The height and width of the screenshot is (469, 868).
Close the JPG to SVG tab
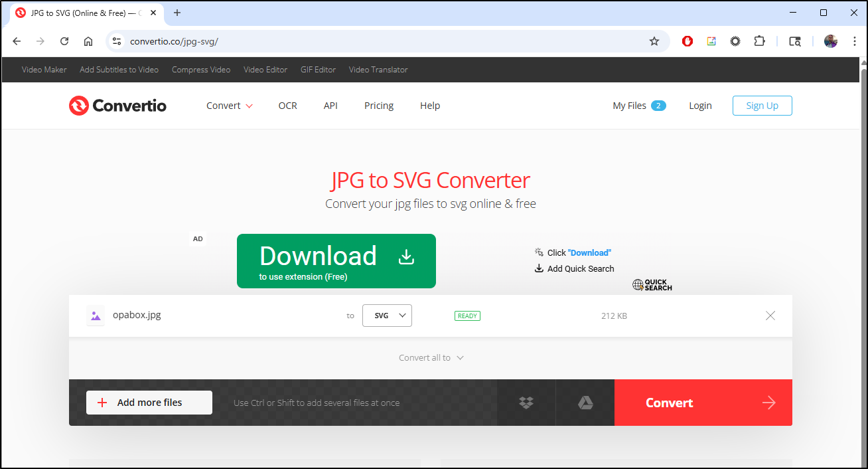[x=154, y=13]
